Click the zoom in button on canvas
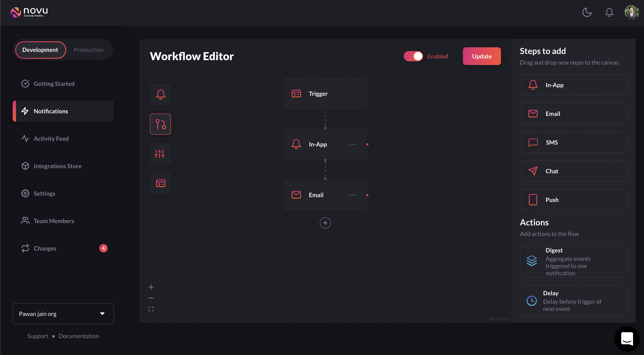The image size is (644, 355). [x=151, y=287]
